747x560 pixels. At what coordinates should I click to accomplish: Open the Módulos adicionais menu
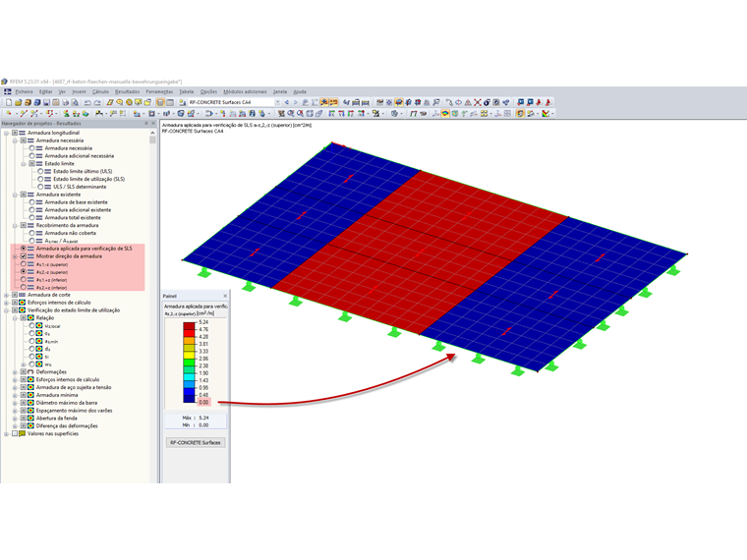[245, 91]
